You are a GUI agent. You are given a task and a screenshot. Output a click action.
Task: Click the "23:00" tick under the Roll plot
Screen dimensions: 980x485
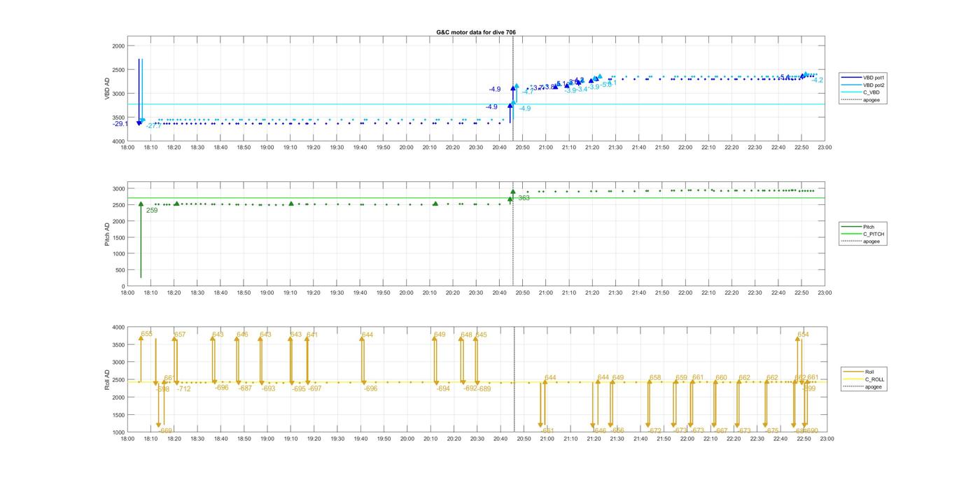pyautogui.click(x=826, y=439)
